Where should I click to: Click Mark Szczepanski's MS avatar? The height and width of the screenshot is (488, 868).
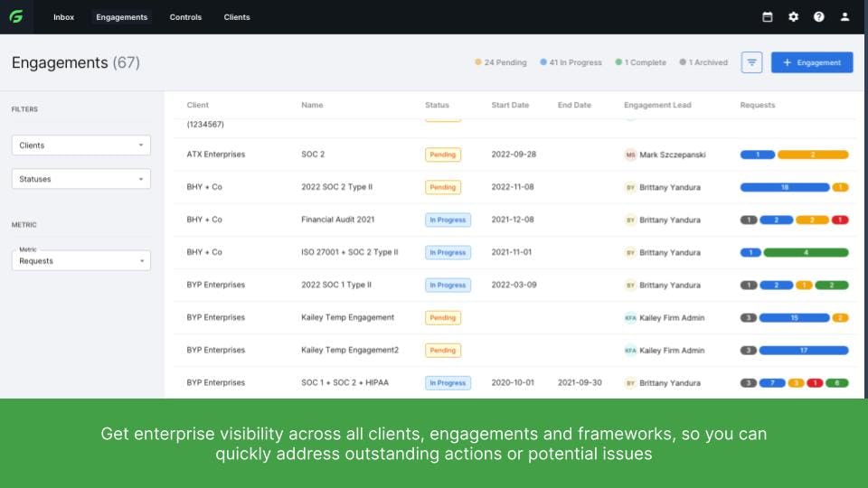[630, 155]
